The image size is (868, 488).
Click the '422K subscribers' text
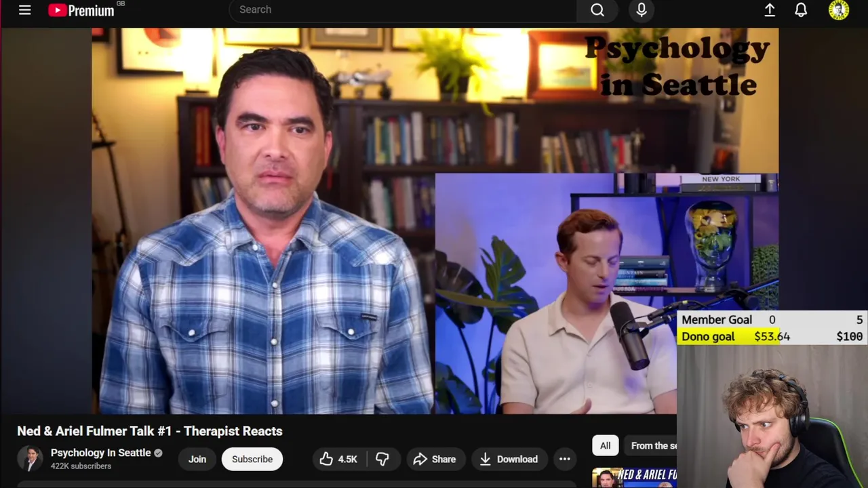(81, 466)
